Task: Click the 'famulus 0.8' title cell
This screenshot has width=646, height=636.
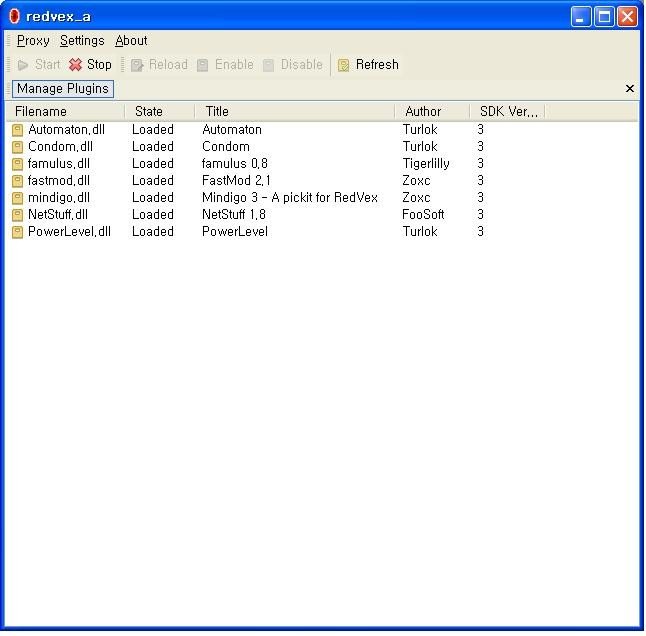Action: tap(234, 164)
